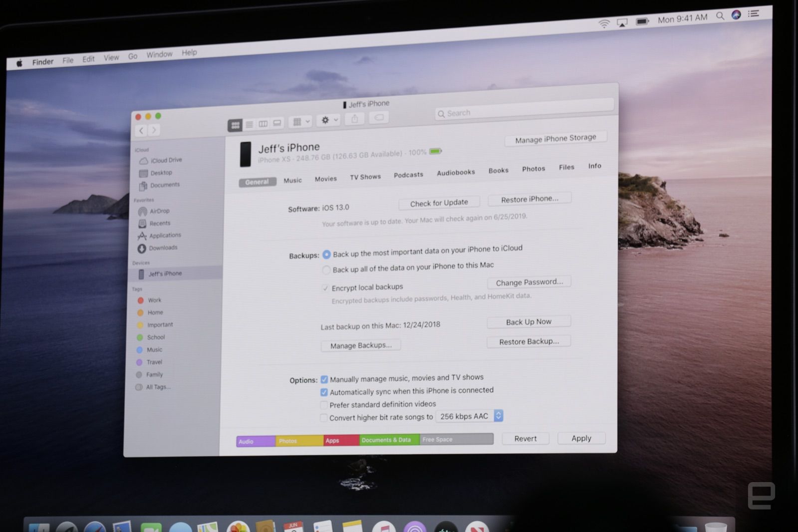This screenshot has height=532, width=798.
Task: Toggle Manually manage music, movies and TV shows
Action: tap(324, 379)
